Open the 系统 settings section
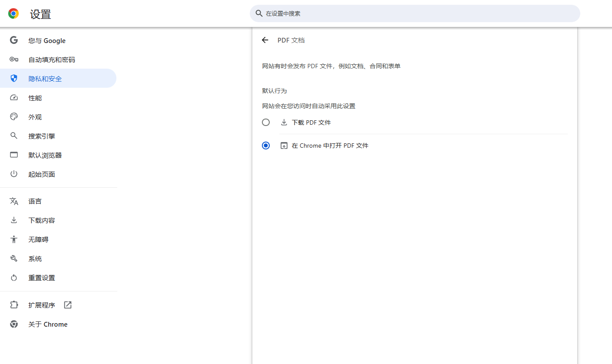The height and width of the screenshot is (364, 612). click(58, 258)
